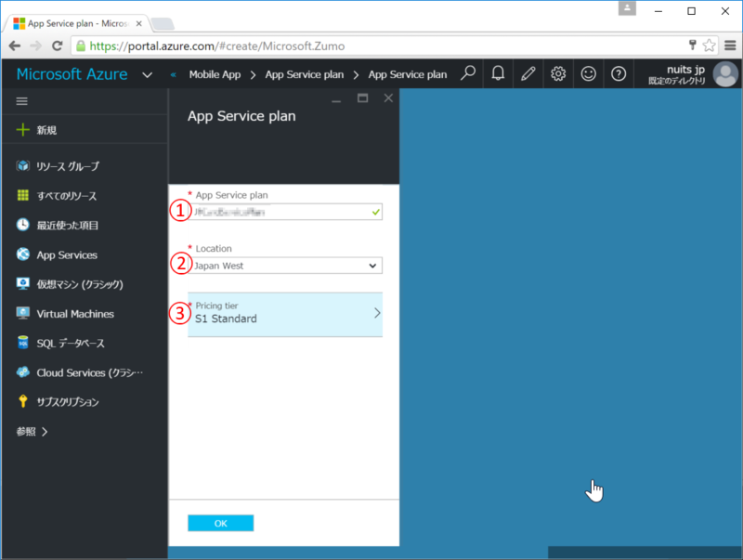This screenshot has width=743, height=560.
Task: Select App Services in the sidebar
Action: tap(67, 254)
